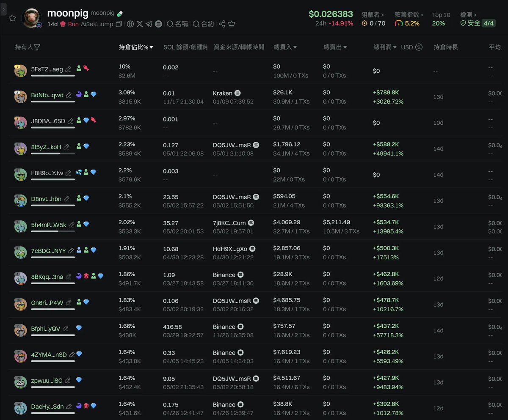This screenshot has width=508, height=420.
Task: Open the 藍籌指數 details
Action: (409, 15)
